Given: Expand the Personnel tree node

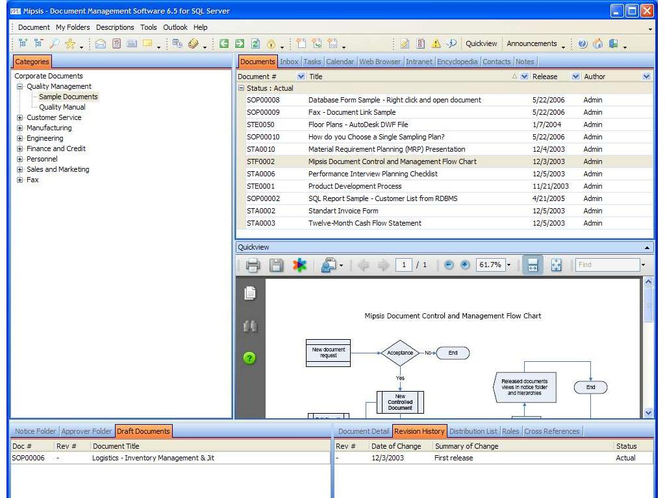Looking at the screenshot, I should (x=20, y=159).
